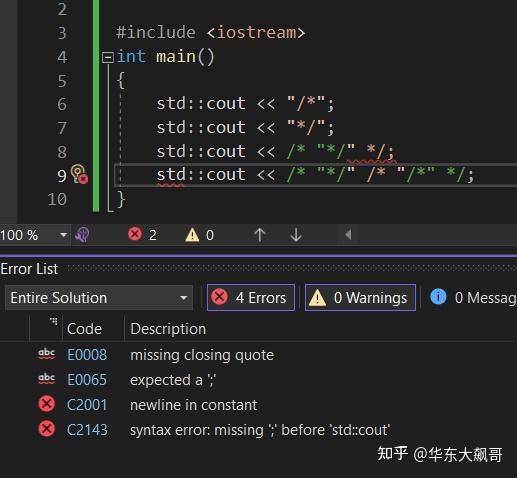
Task: Click the IntelliSense abc icon beside E0008
Action: point(47,353)
